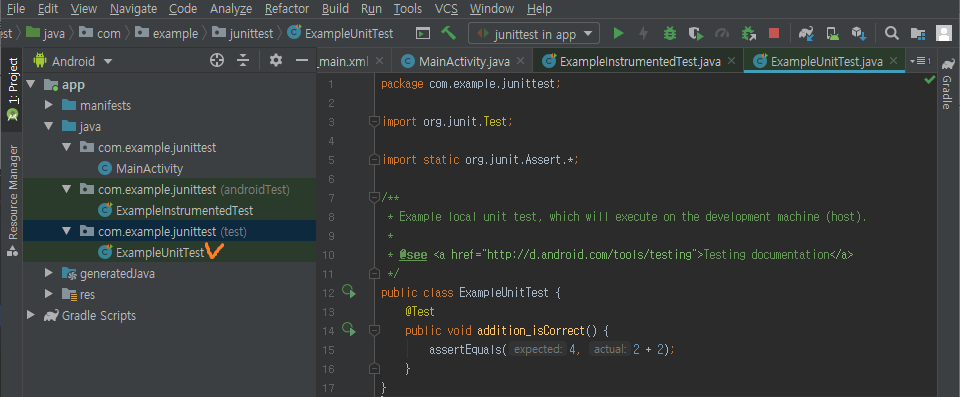This screenshot has width=960, height=397.
Task: Close the MainActivity.java tab
Action: [520, 61]
